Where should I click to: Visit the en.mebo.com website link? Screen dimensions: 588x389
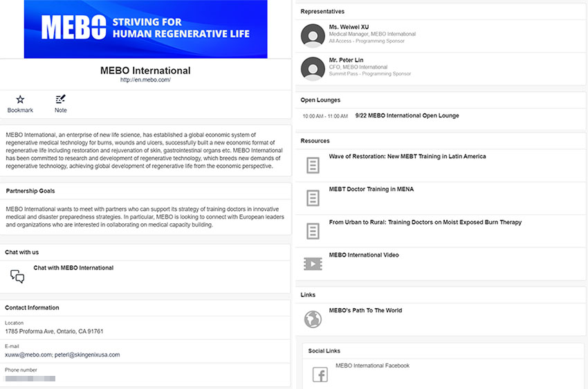coord(145,80)
